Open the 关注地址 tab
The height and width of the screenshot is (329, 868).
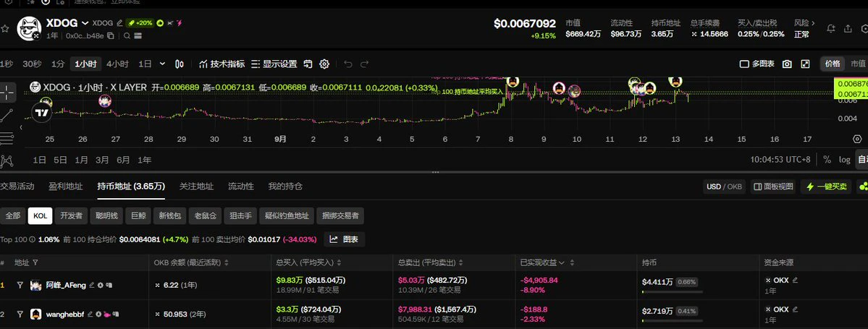[x=196, y=187]
